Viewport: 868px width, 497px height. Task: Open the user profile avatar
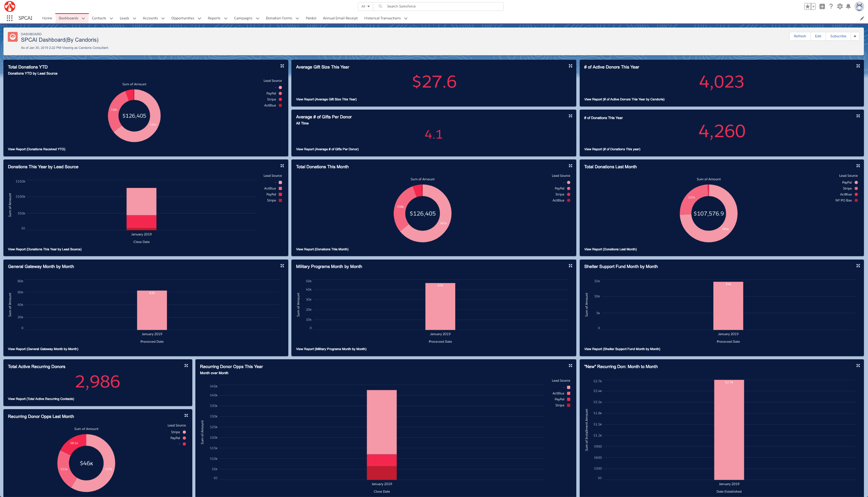[859, 6]
